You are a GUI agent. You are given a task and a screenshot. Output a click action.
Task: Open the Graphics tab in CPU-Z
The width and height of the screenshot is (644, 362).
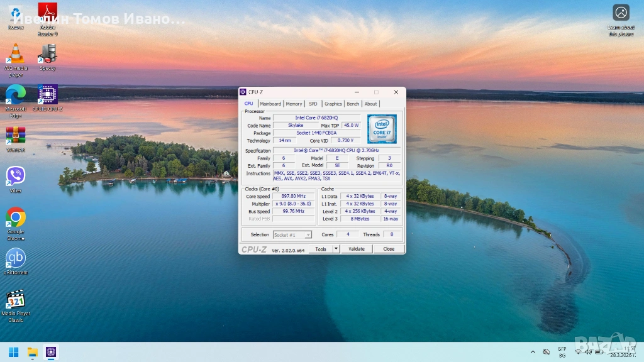point(333,104)
